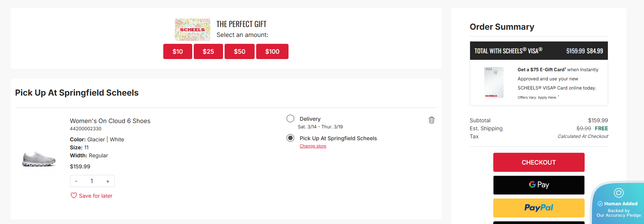Choose the $100 gift card amount

point(272,51)
